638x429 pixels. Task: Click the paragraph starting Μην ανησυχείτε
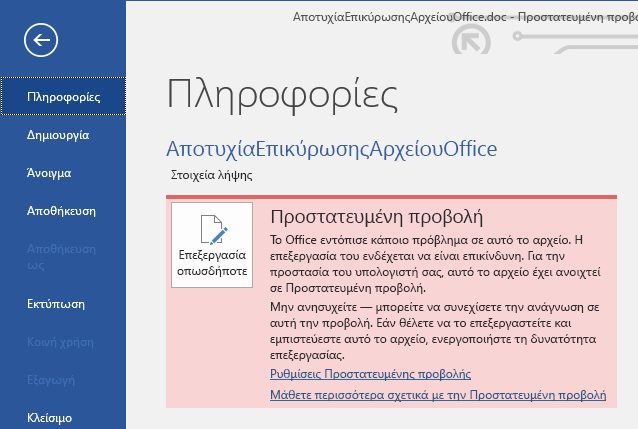[x=435, y=331]
